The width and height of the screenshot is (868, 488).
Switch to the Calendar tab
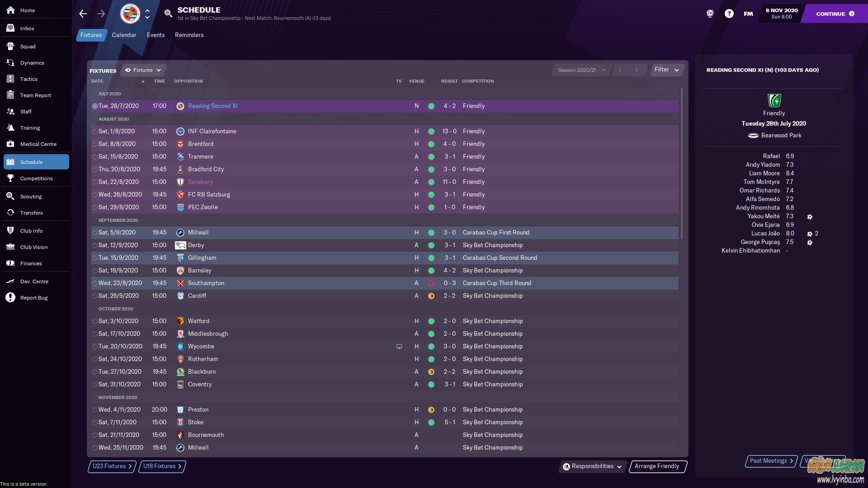(124, 35)
